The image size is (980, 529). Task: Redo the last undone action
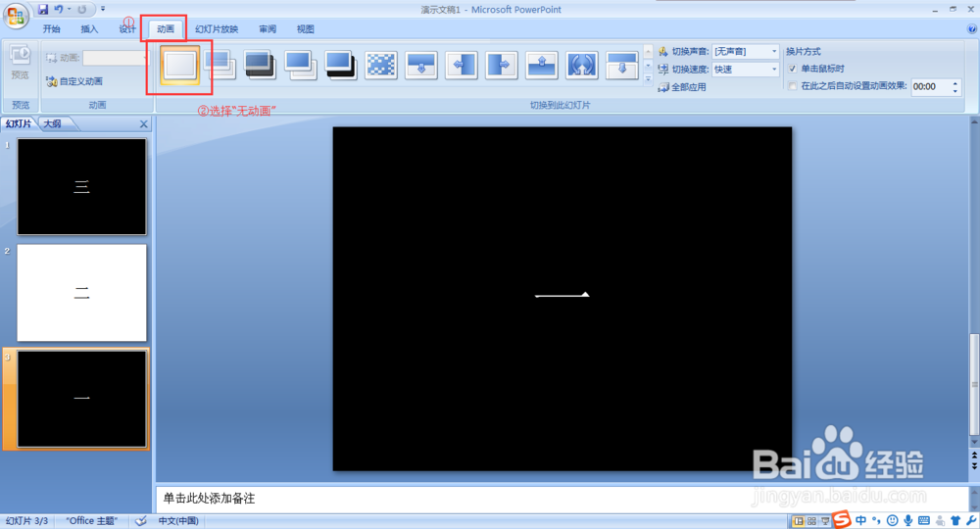[x=82, y=10]
